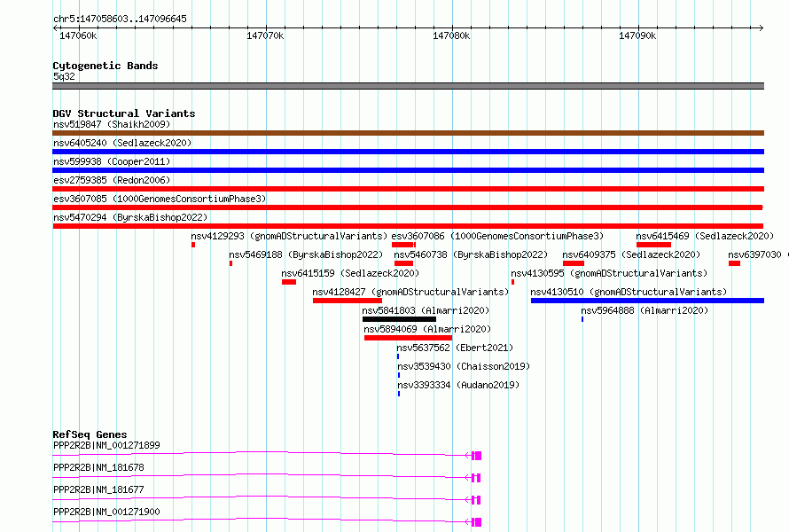Open PPP2R2B|NM_001271899 transcript label

106,445
